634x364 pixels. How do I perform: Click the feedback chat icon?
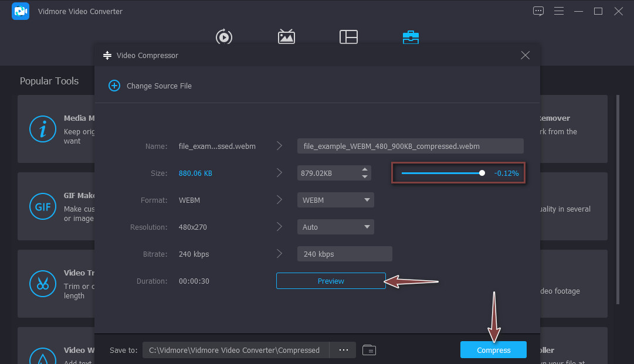tap(538, 11)
